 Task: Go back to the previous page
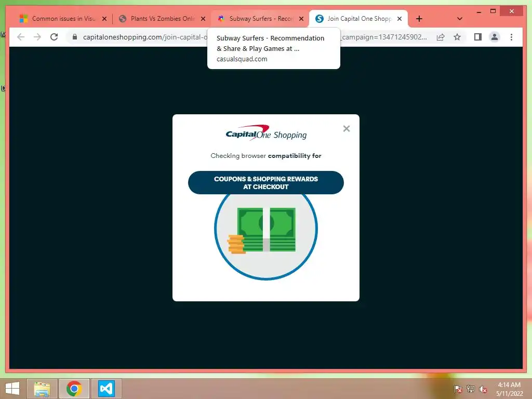[21, 37]
